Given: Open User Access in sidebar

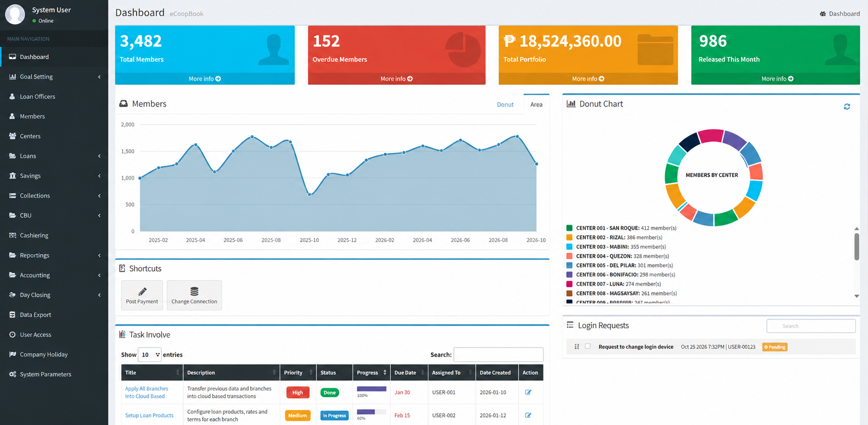Looking at the screenshot, I should tap(54, 334).
